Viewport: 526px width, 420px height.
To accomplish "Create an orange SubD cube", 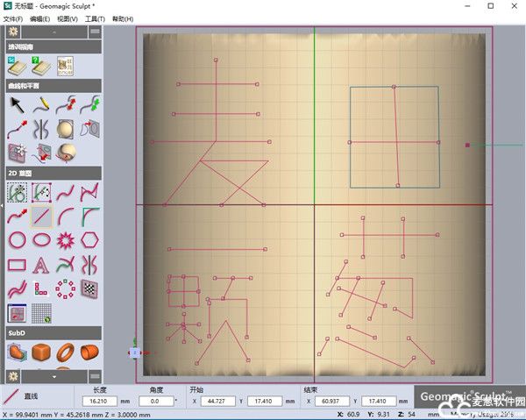I will tap(41, 352).
